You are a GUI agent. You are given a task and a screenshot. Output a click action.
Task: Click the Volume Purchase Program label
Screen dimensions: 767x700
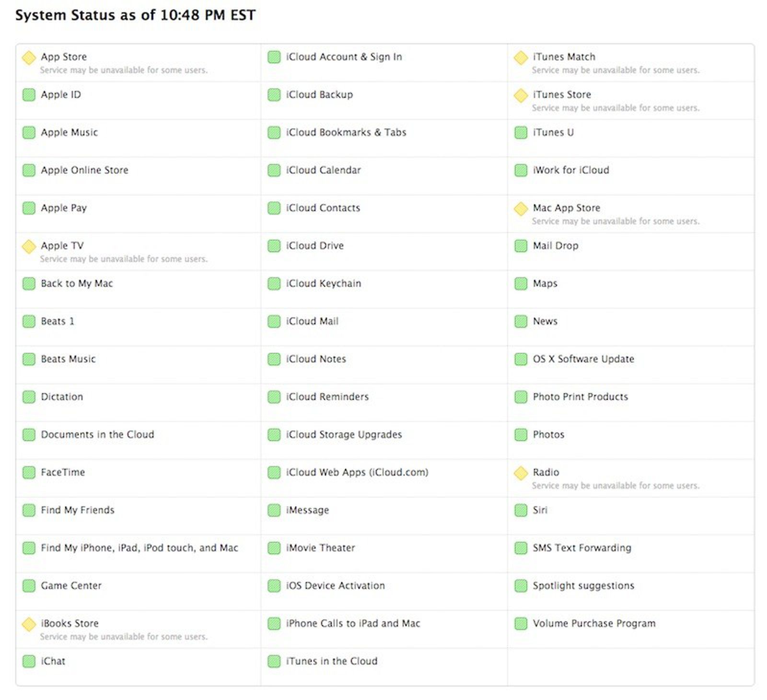point(594,624)
